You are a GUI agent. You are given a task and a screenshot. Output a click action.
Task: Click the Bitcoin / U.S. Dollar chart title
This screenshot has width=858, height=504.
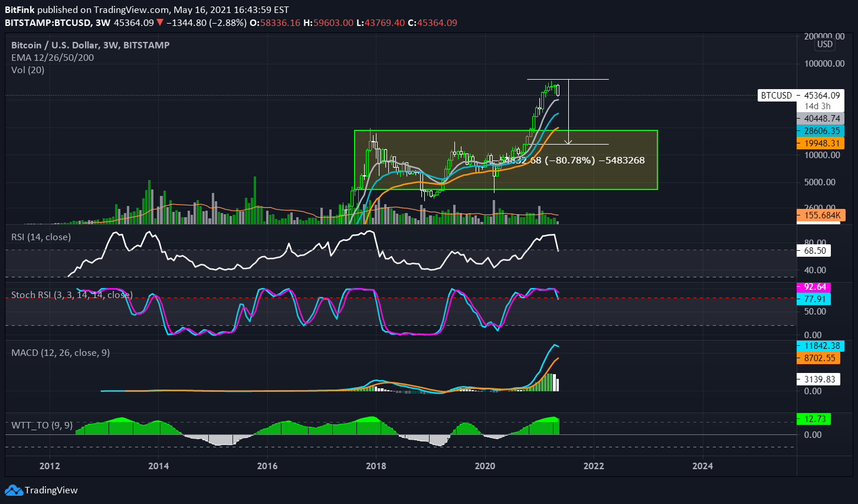coord(59,45)
